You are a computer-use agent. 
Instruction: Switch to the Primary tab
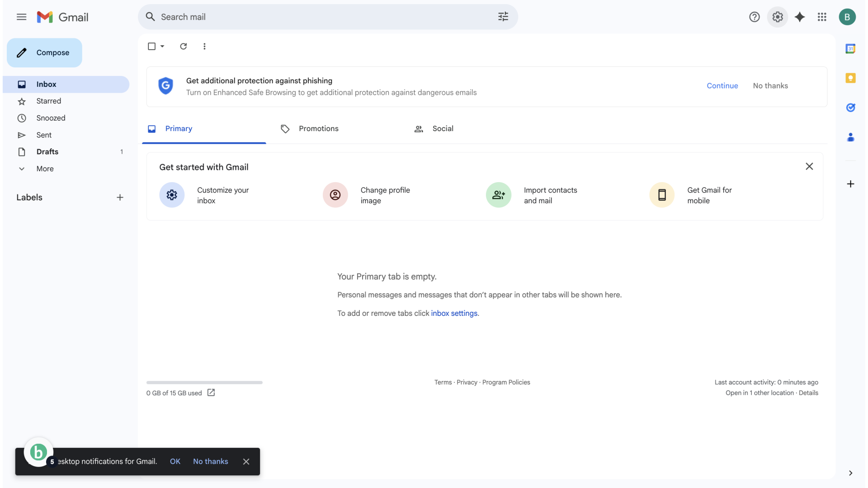(204, 129)
